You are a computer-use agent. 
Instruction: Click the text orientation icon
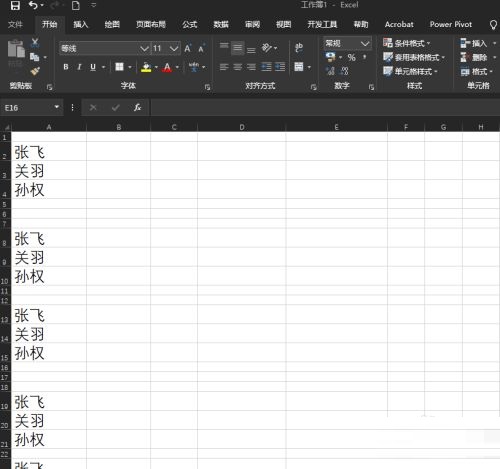click(x=267, y=48)
